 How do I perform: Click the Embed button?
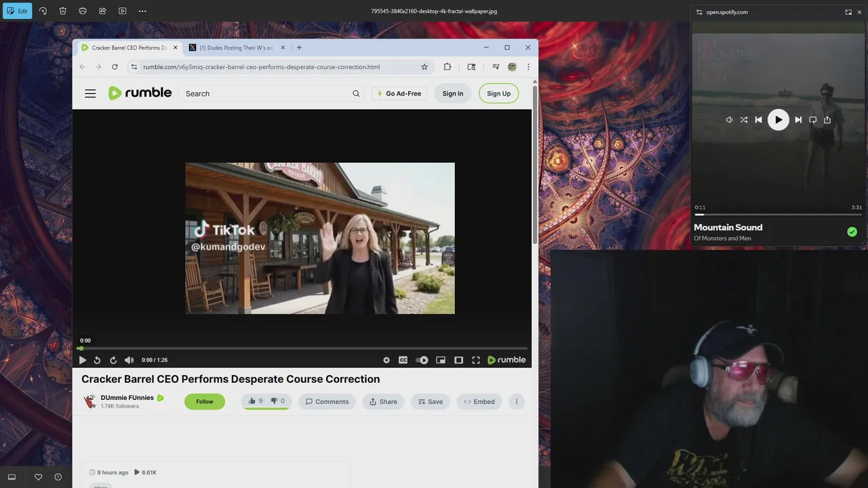pos(479,401)
